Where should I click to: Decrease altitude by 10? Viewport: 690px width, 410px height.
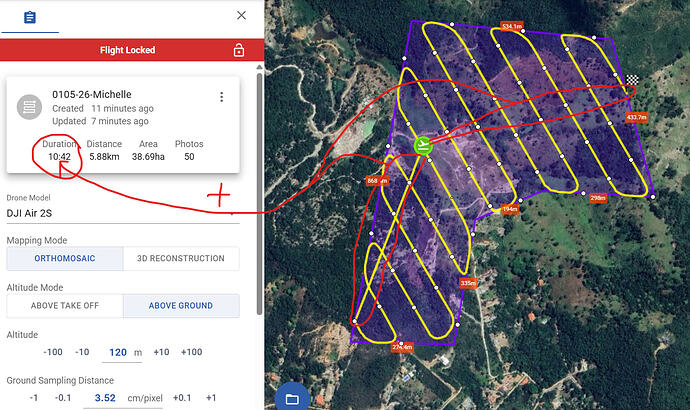click(82, 352)
